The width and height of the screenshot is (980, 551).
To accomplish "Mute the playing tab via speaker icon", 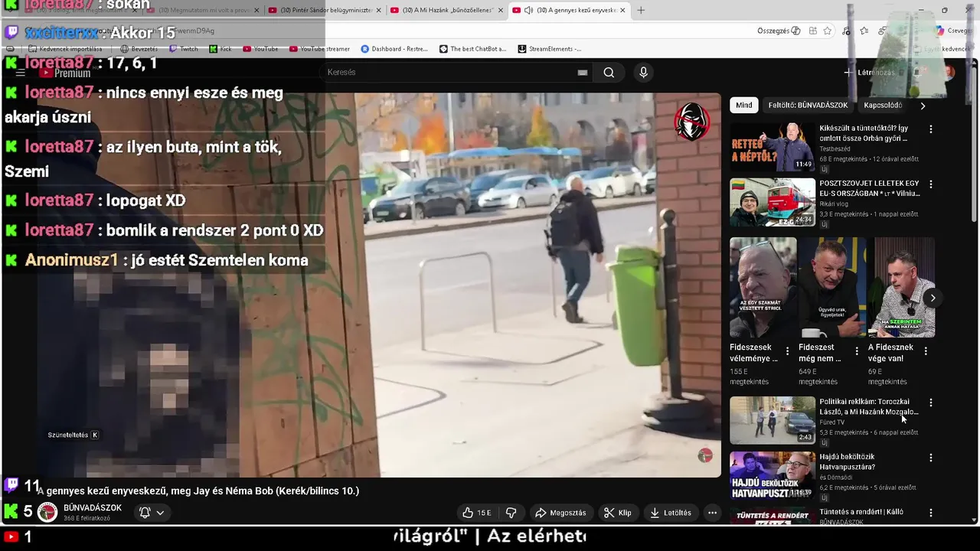I will coord(528,10).
